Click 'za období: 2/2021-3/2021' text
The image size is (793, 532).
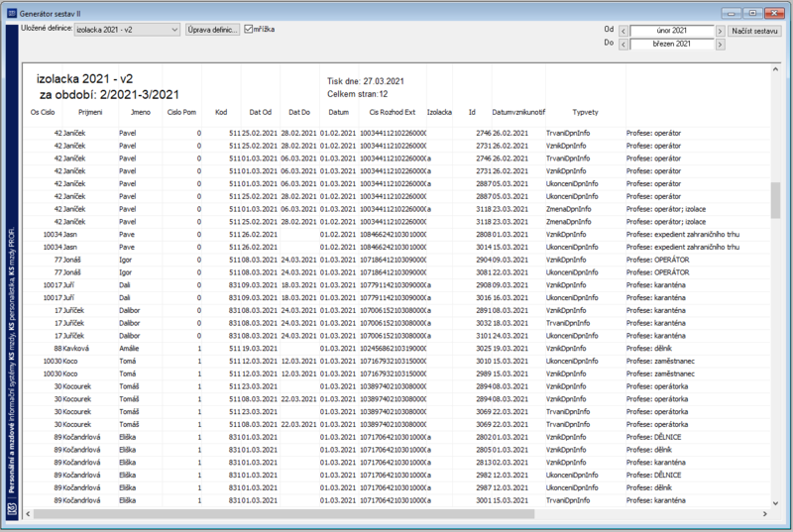(109, 94)
